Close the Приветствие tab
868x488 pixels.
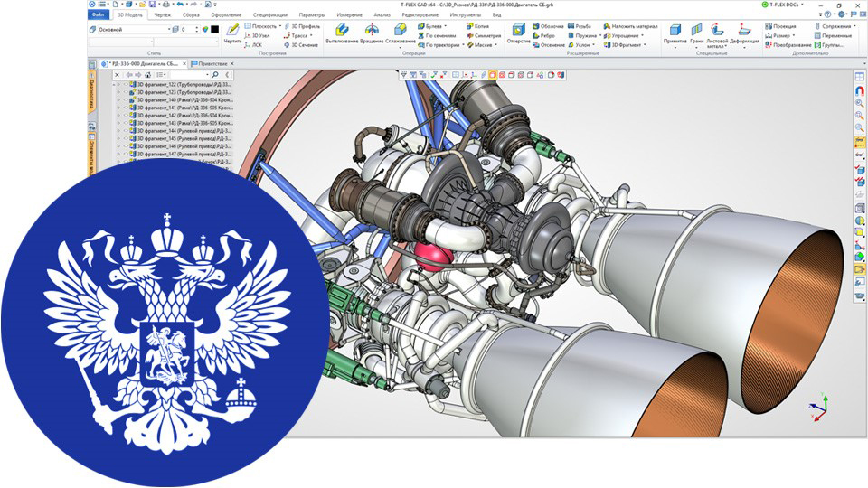232,63
